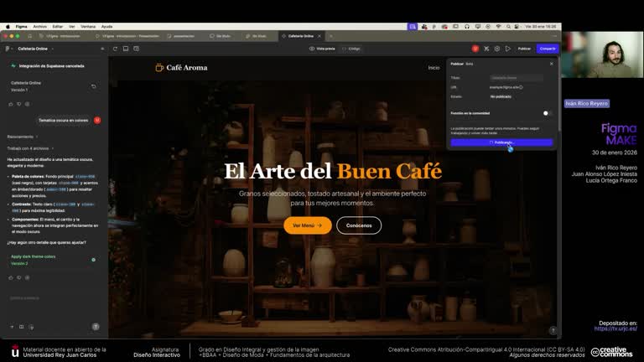
Task: Reload the preview with refresh icon
Action: tap(115, 49)
